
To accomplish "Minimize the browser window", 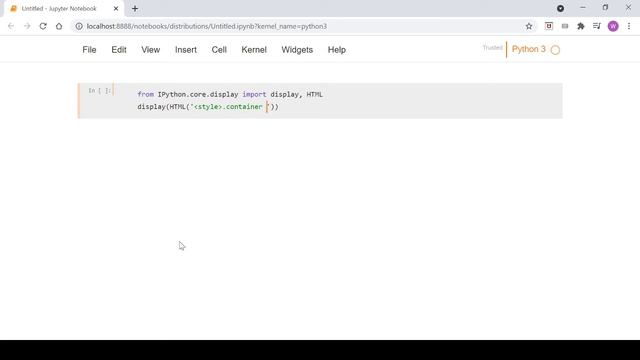I will point(583,8).
